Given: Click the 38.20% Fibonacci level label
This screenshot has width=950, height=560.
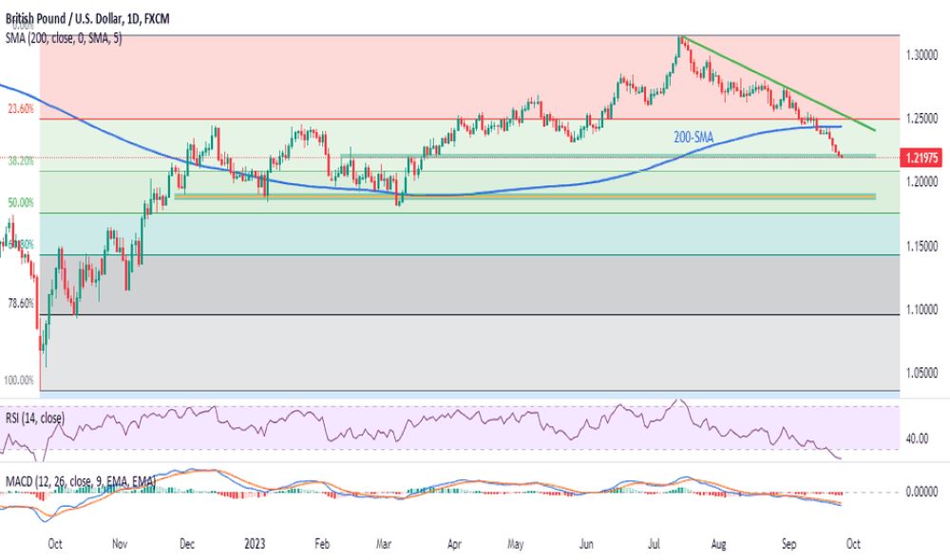Looking at the screenshot, I should [21, 161].
